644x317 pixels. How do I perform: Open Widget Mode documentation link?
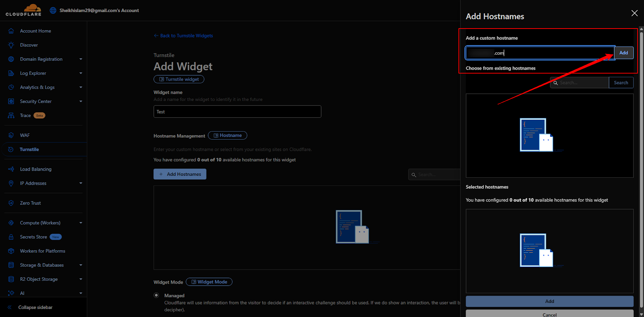pyautogui.click(x=209, y=282)
